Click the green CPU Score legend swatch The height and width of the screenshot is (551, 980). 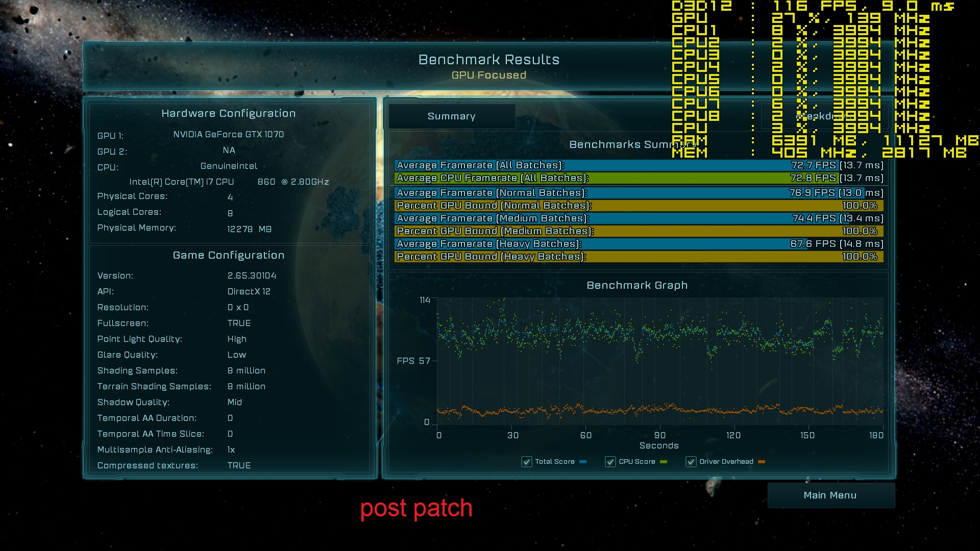pyautogui.click(x=664, y=462)
